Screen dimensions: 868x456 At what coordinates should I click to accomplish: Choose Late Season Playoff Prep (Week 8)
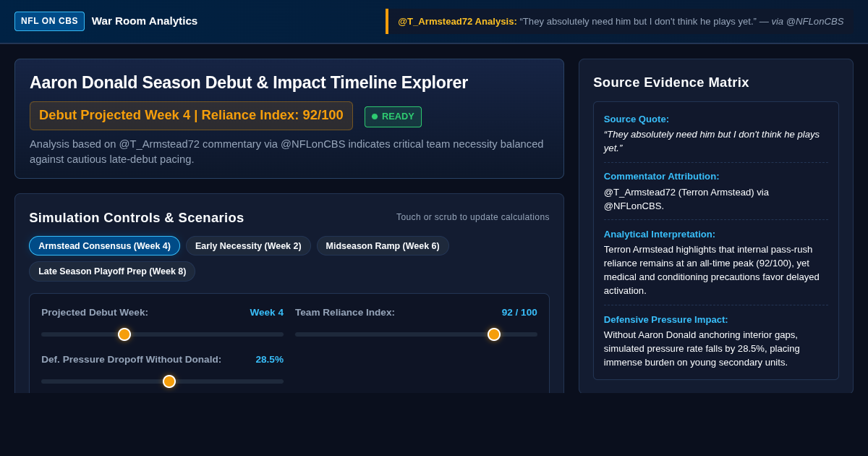coord(112,271)
